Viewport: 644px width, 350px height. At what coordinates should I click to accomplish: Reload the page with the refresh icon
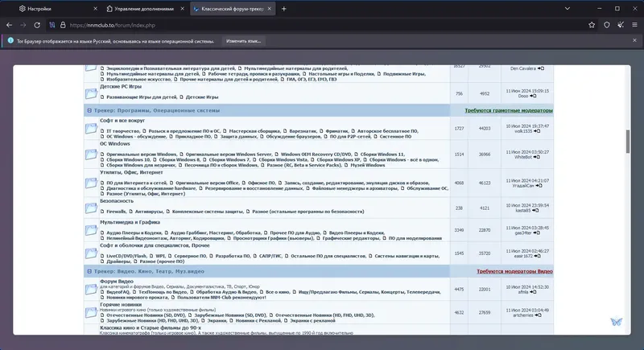coord(37,25)
